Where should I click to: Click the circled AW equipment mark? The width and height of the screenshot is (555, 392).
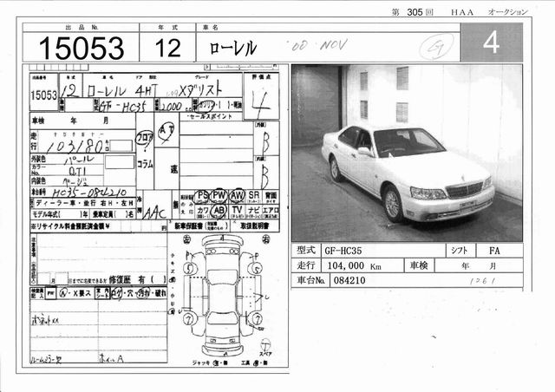pyautogui.click(x=236, y=196)
